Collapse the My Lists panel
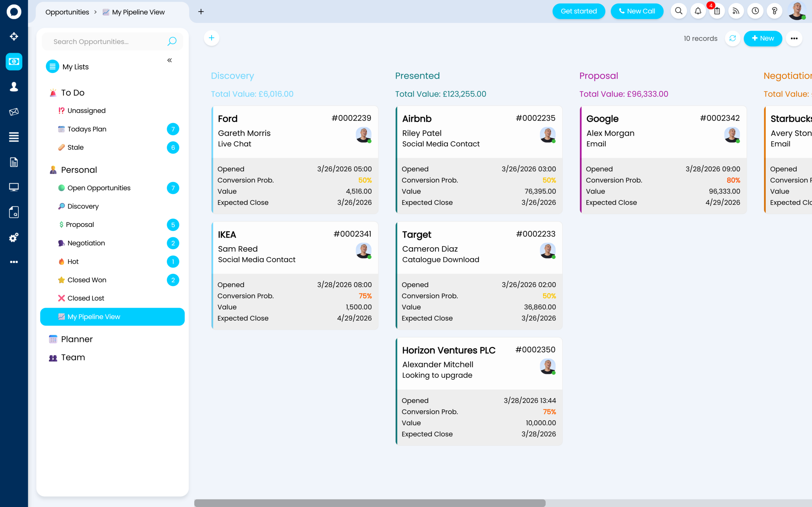 coord(169,60)
